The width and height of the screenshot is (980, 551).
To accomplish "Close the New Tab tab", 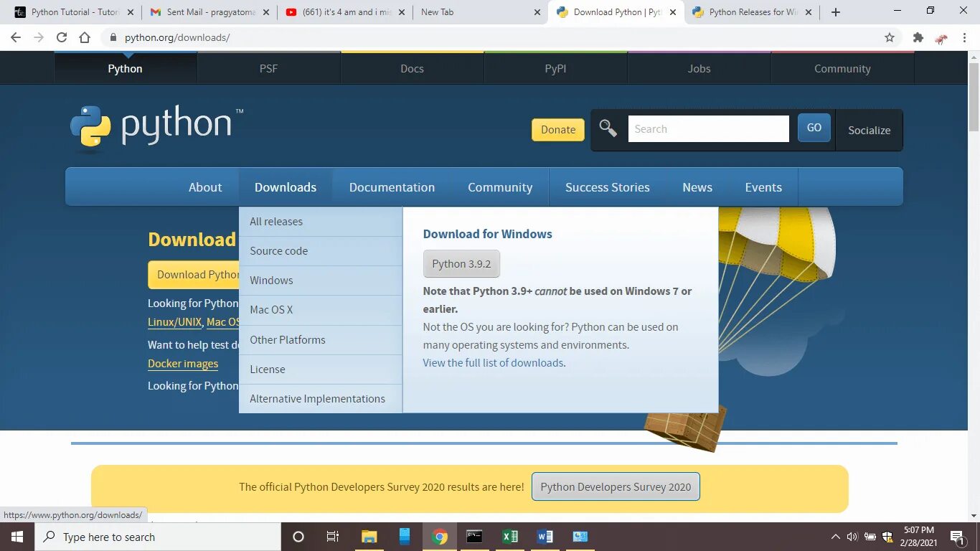I will click(x=538, y=12).
